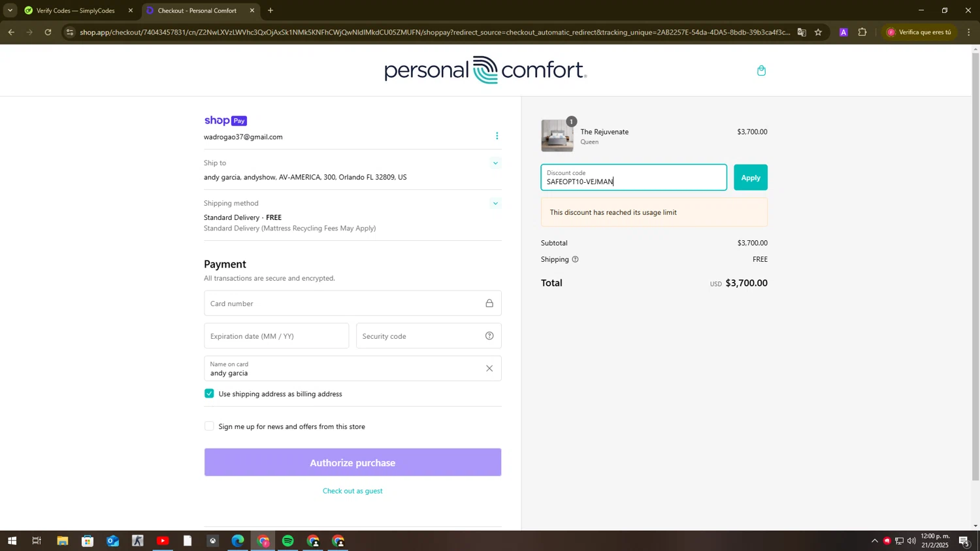Click the Security code field
The width and height of the screenshot is (980, 551).
(429, 336)
